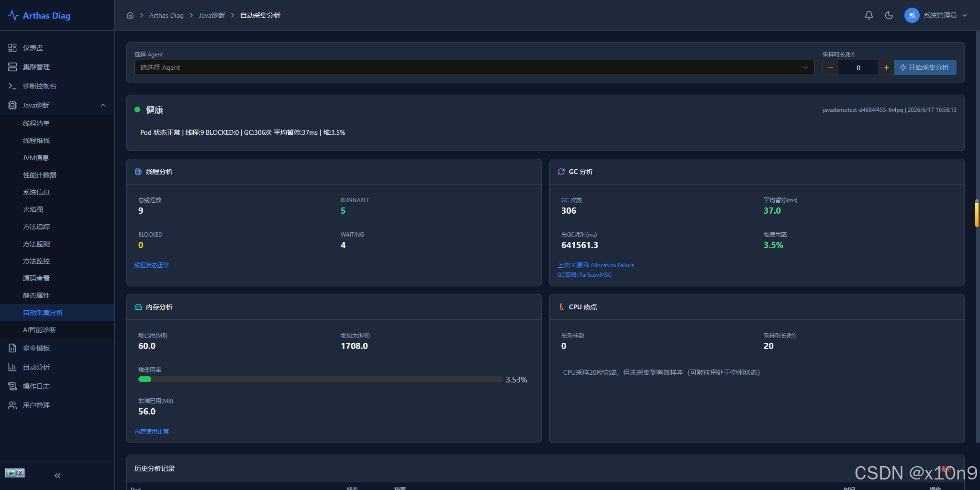Click the CPU 热点 thermometer icon

click(561, 307)
